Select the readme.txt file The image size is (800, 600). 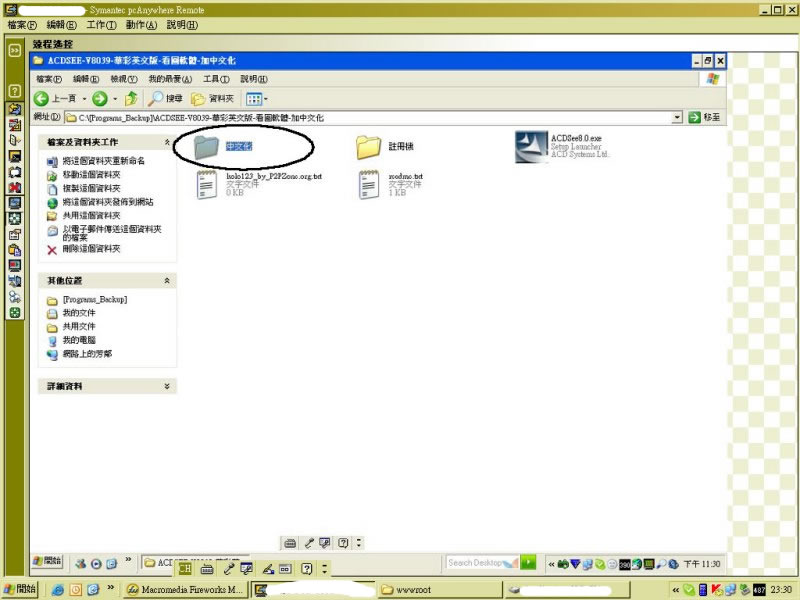[390, 184]
